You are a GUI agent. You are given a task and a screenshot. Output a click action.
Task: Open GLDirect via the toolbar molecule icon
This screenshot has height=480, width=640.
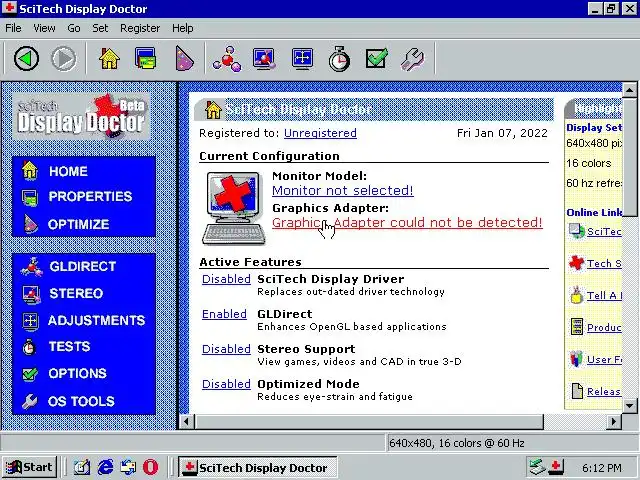(227, 59)
